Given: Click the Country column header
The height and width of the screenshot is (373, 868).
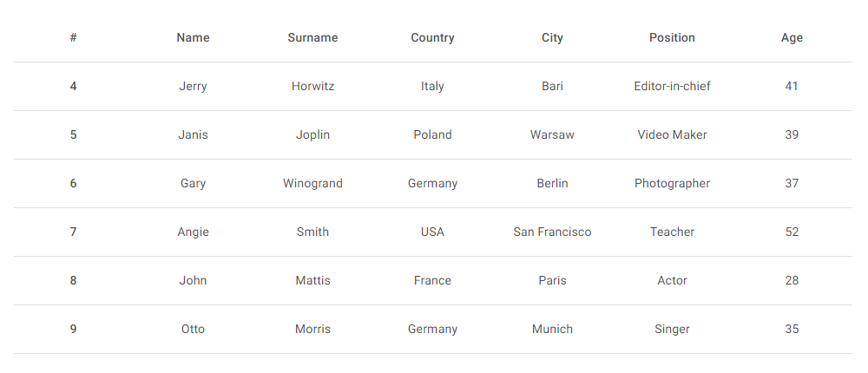Looking at the screenshot, I should pyautogui.click(x=432, y=37).
